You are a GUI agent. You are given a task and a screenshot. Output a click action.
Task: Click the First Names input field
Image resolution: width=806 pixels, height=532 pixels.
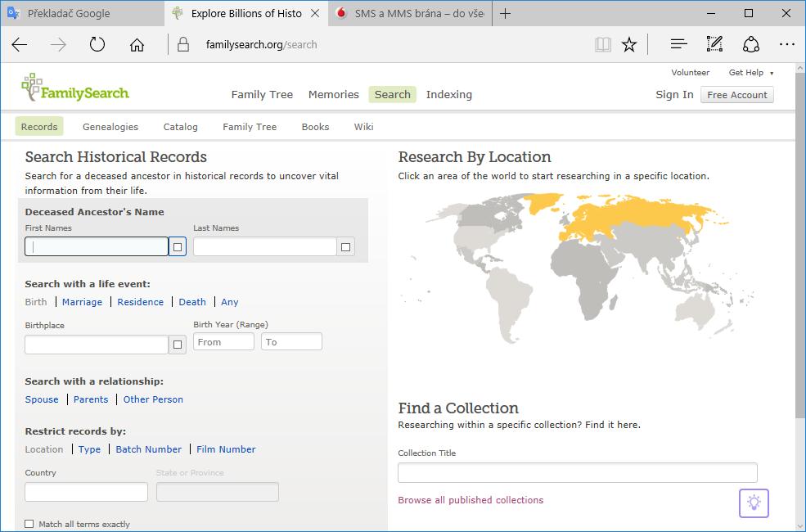(x=96, y=246)
